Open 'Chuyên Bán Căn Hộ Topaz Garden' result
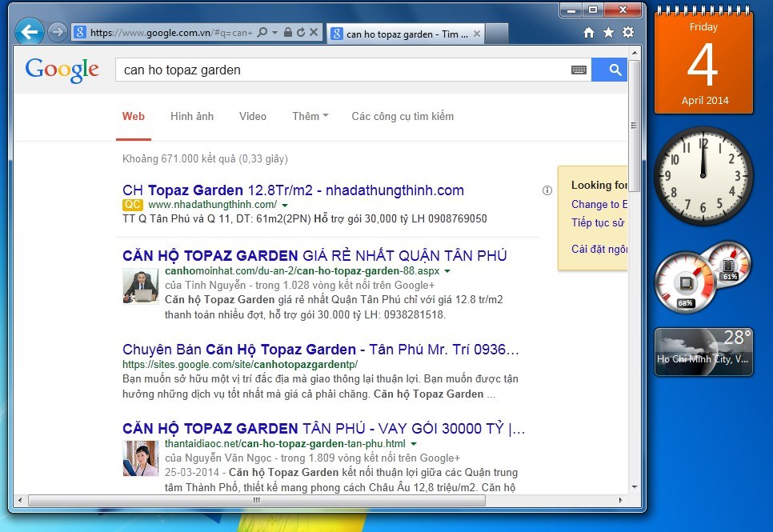773x532 pixels. point(320,350)
